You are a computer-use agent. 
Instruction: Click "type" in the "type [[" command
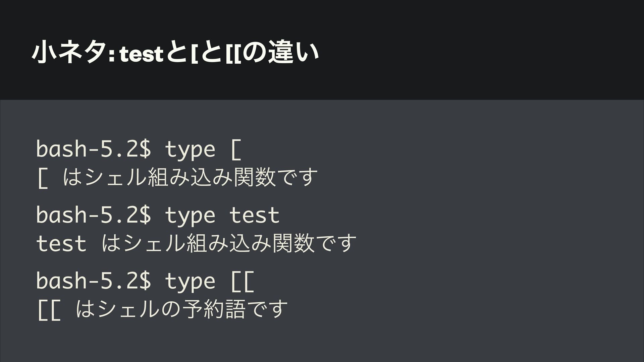190,281
